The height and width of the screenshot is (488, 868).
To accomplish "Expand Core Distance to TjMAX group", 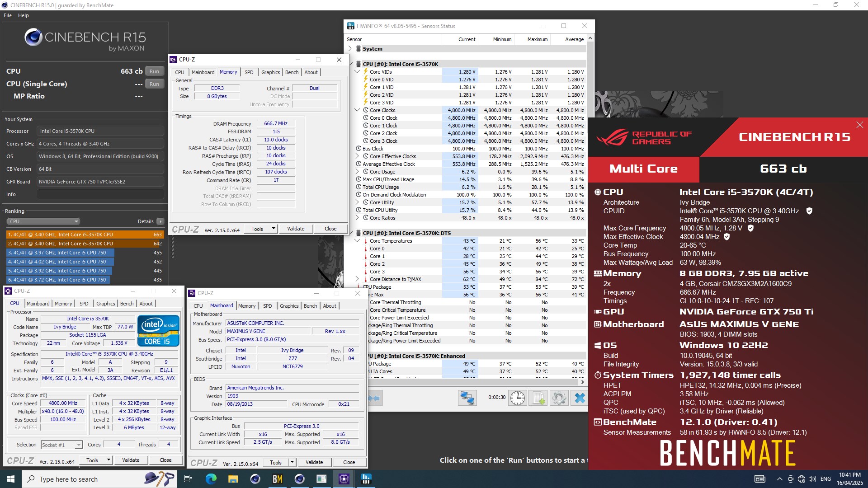I will [x=357, y=279].
